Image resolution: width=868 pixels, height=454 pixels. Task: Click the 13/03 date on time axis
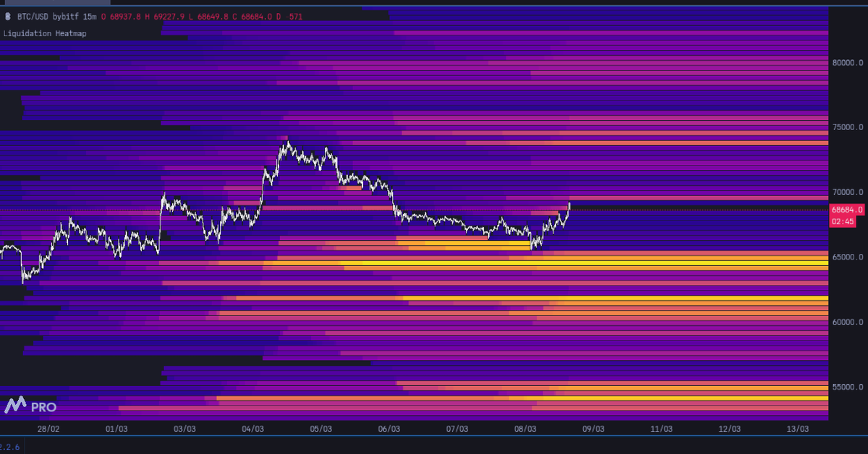797,429
